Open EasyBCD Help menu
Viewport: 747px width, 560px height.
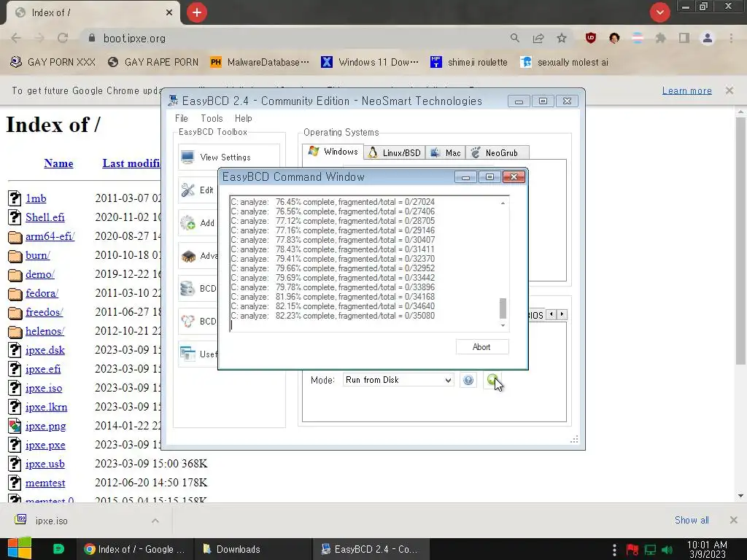(x=244, y=118)
